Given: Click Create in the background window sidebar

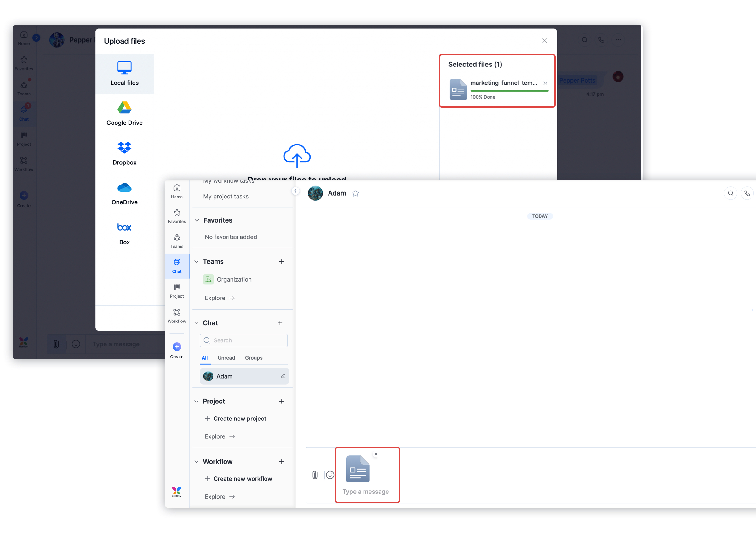Looking at the screenshot, I should point(24,199).
